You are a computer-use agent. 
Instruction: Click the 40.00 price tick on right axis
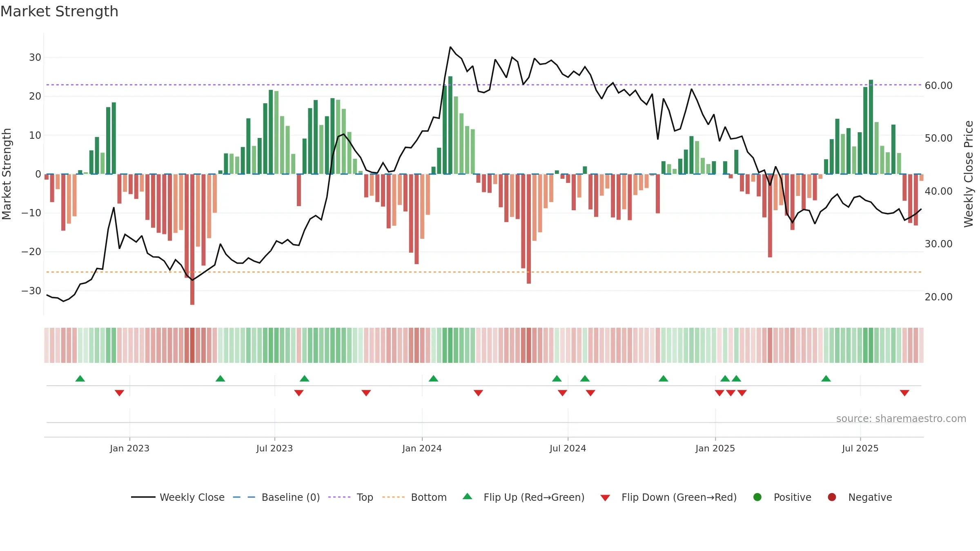938,191
